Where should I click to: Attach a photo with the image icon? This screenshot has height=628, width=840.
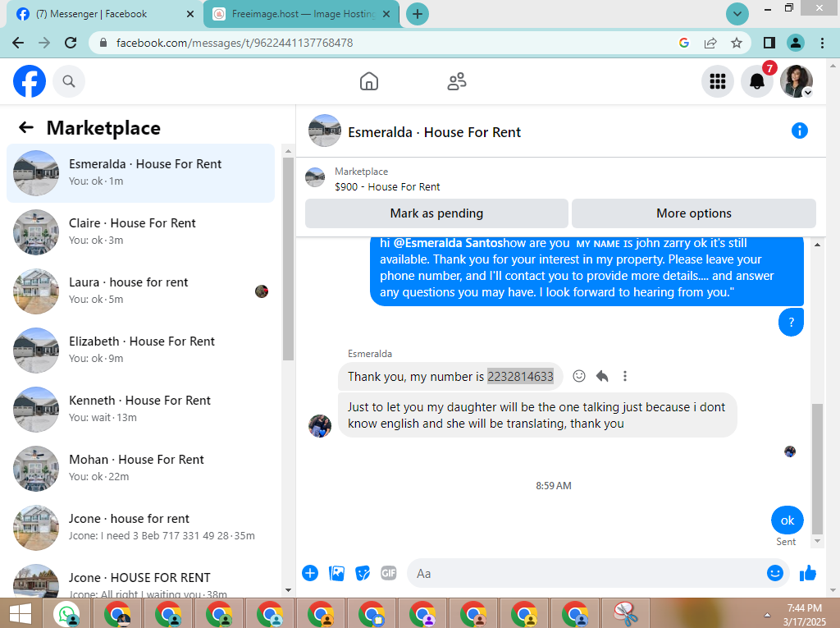[x=336, y=573]
